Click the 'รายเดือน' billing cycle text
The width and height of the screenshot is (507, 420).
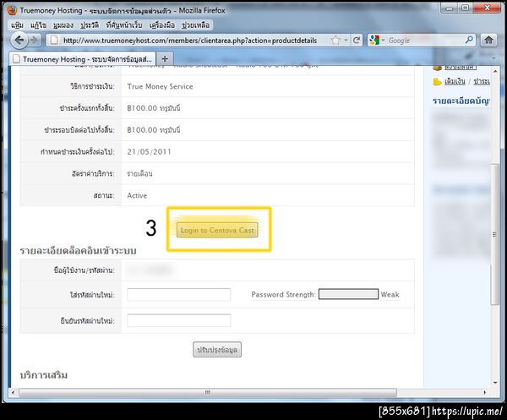pos(139,173)
